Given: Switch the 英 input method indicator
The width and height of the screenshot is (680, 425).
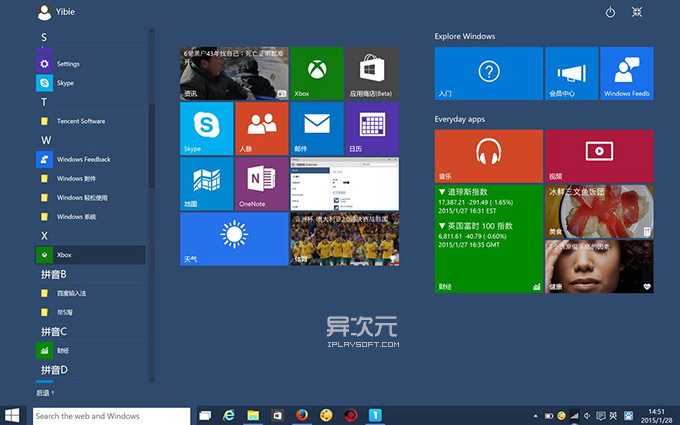Looking at the screenshot, I should [613, 416].
